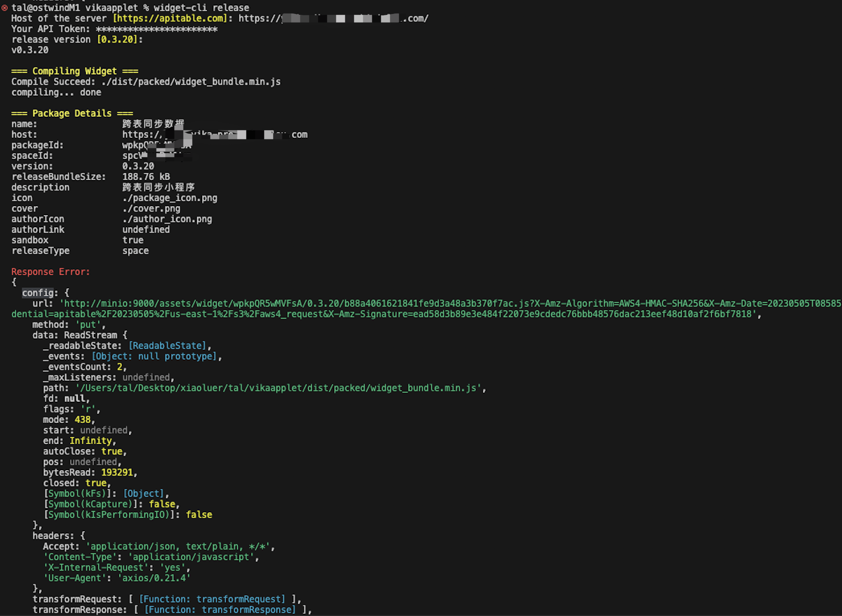Click the 'data: ReadStream {' line
The width and height of the screenshot is (842, 616).
80,335
